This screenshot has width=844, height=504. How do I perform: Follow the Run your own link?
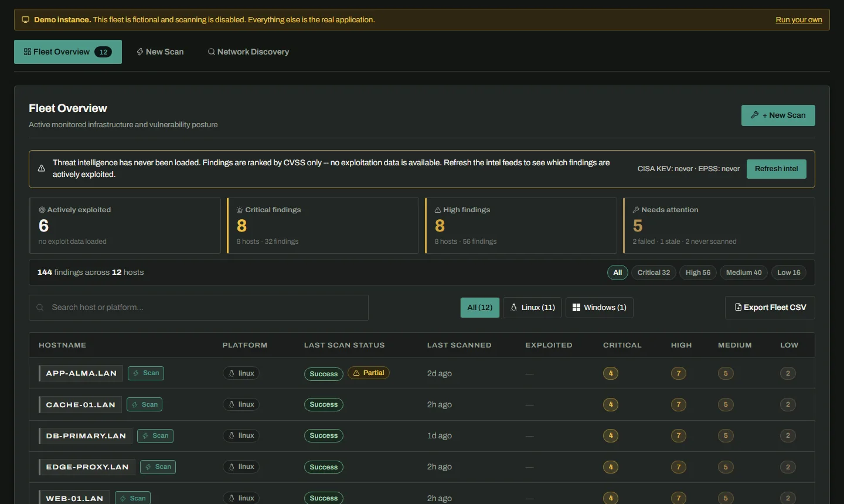[x=799, y=20]
